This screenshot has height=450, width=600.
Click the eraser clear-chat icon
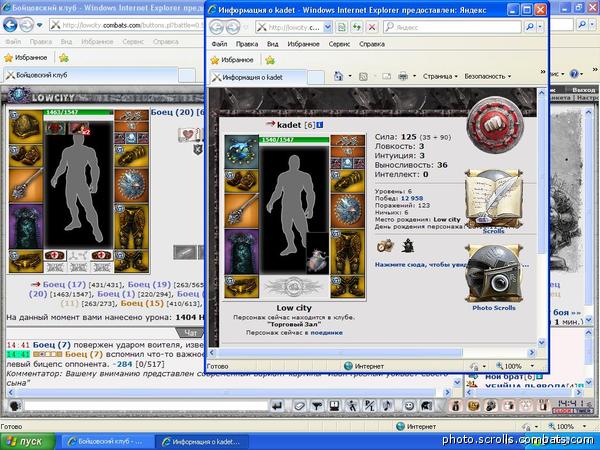[x=299, y=406]
